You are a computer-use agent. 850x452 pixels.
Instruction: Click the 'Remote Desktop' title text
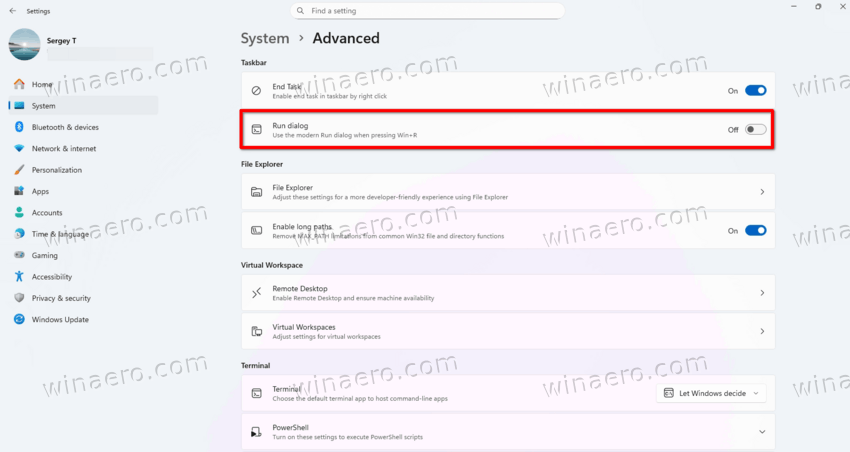(300, 288)
